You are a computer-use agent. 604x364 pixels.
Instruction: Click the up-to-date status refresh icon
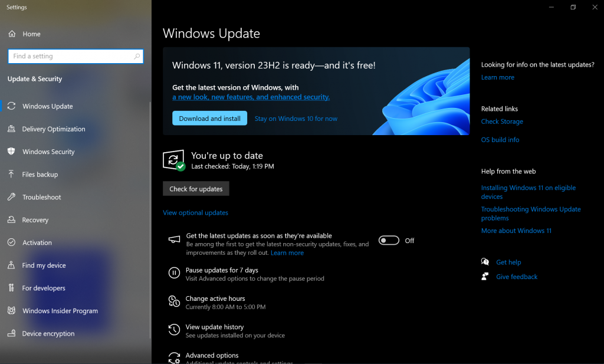[x=174, y=160]
